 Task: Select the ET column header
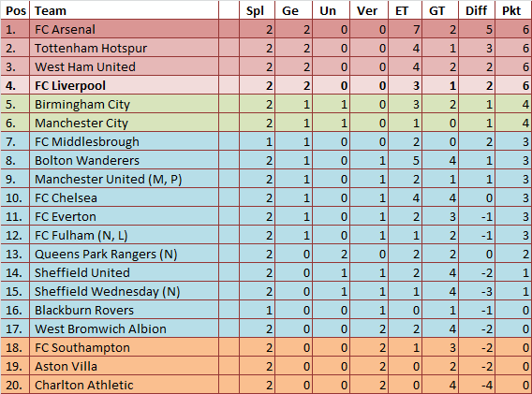[x=405, y=10]
